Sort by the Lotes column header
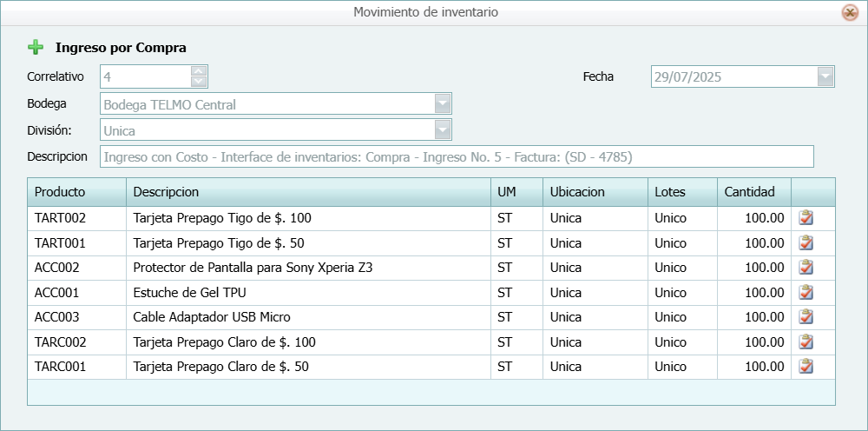This screenshot has width=868, height=431. point(682,192)
